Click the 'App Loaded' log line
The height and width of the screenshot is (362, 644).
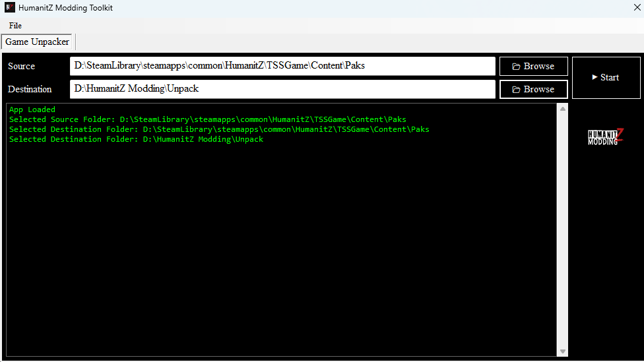(32, 109)
